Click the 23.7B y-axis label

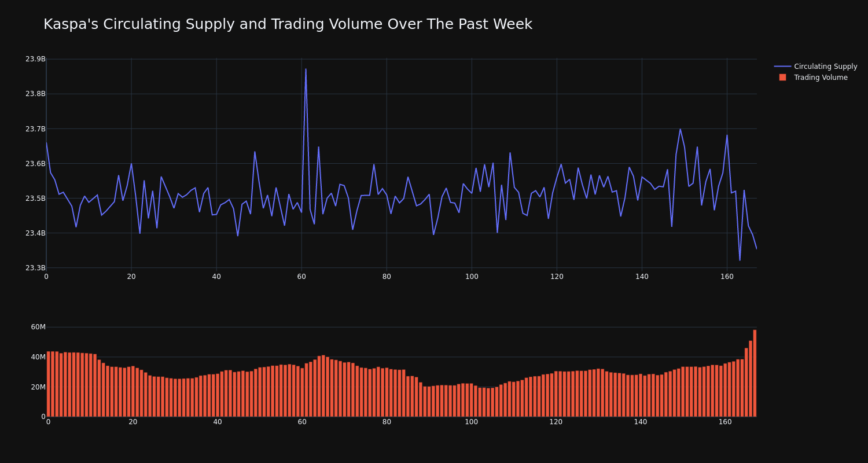point(35,128)
